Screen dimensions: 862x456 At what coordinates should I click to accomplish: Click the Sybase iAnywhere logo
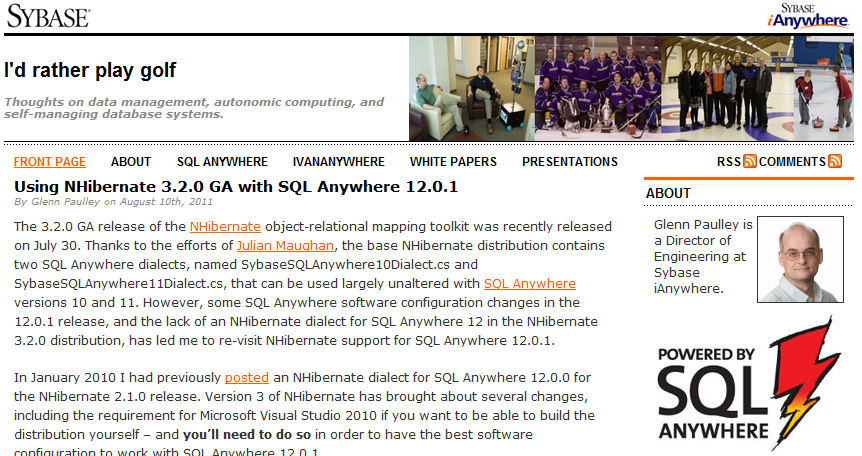[808, 16]
